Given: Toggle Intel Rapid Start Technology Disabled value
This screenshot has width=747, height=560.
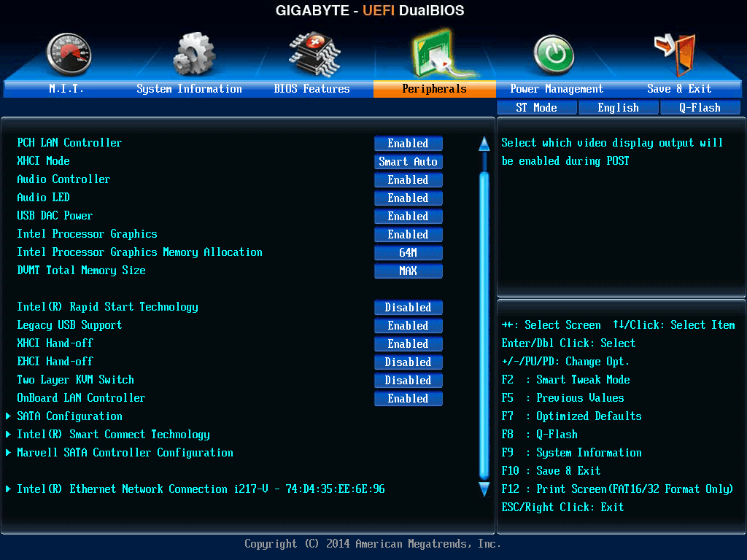Looking at the screenshot, I should [x=409, y=308].
